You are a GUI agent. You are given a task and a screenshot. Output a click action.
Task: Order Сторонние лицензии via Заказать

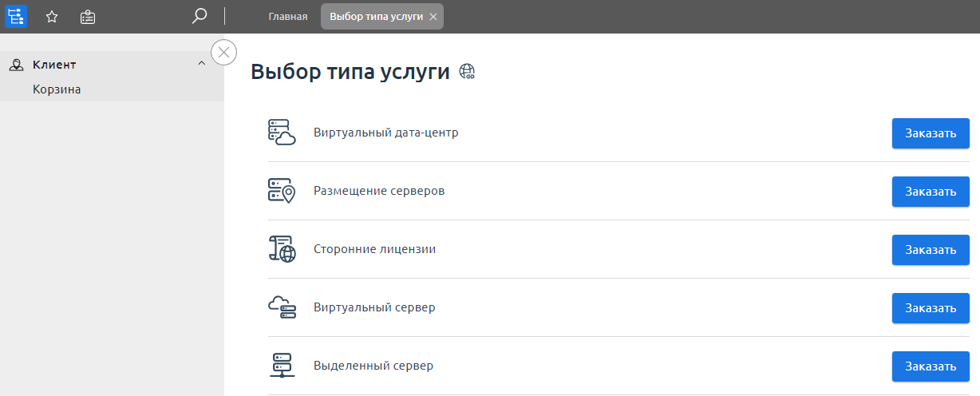[930, 250]
